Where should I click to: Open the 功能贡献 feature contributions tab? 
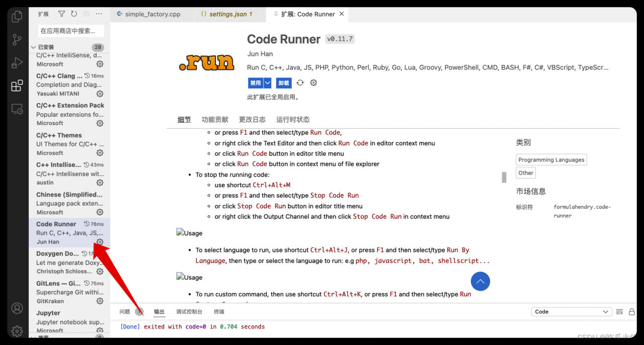(215, 120)
